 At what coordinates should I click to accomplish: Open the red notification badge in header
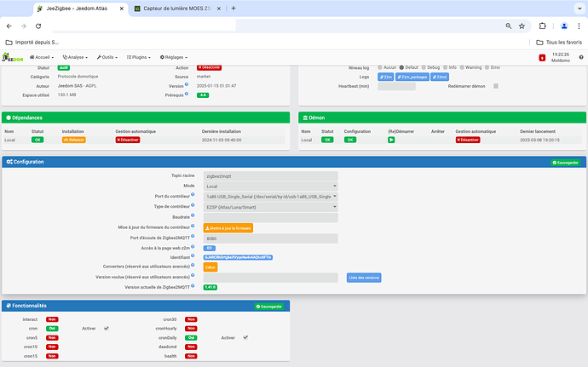(542, 58)
